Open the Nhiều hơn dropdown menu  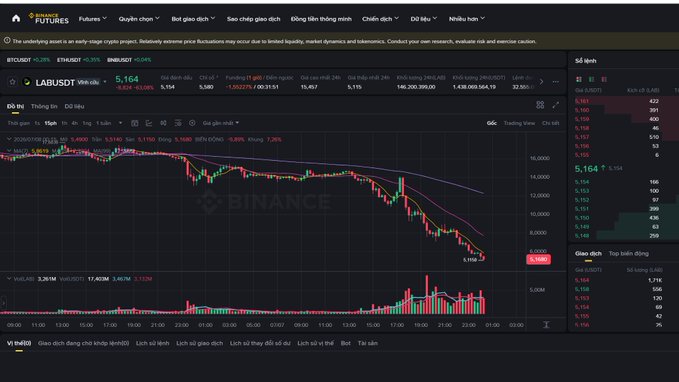(x=467, y=19)
